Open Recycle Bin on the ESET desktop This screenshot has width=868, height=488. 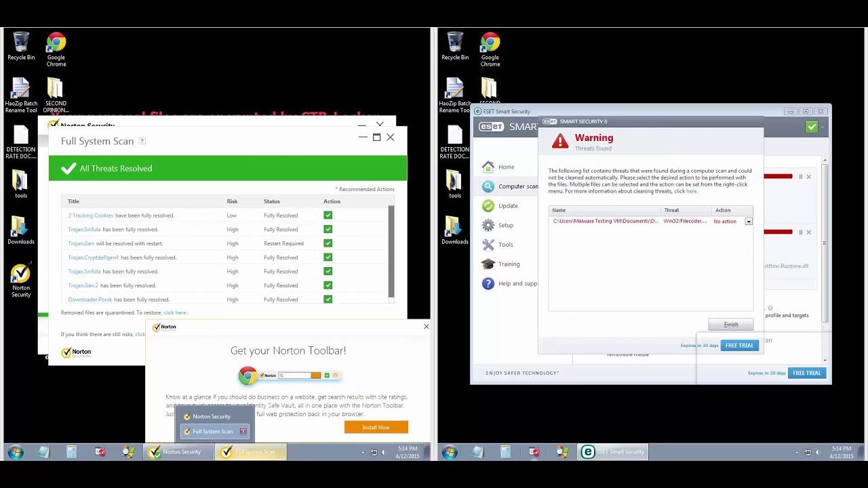(x=455, y=46)
